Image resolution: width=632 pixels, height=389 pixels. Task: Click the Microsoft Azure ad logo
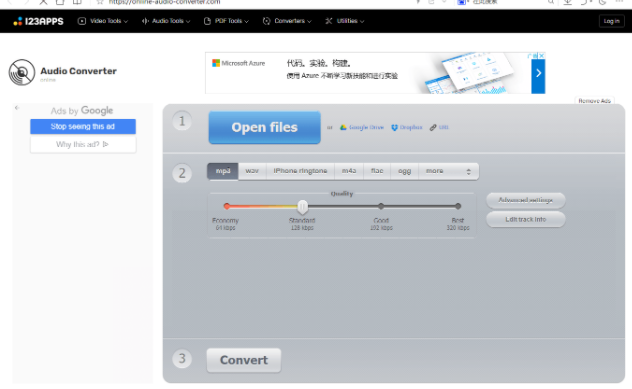[239, 63]
